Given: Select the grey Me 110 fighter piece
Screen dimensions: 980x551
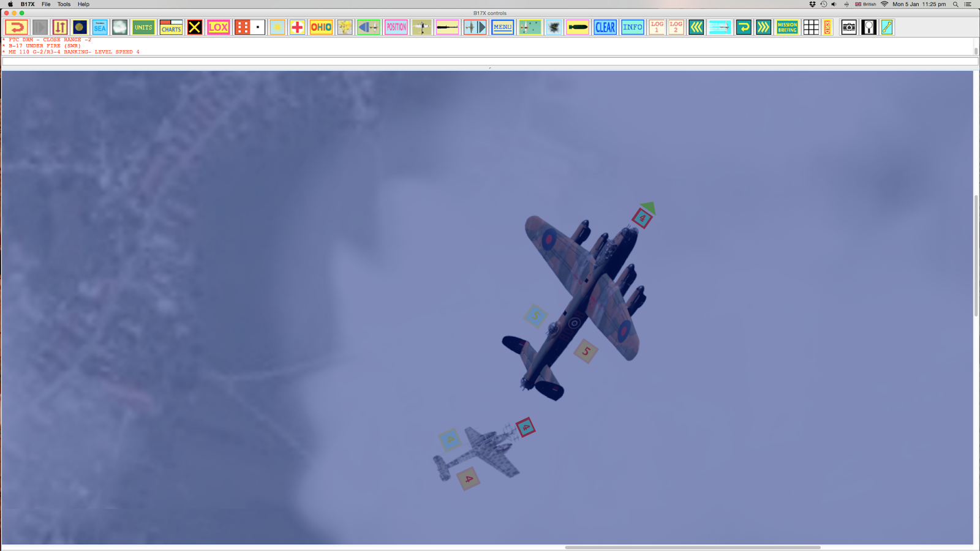Looking at the screenshot, I should (x=478, y=453).
